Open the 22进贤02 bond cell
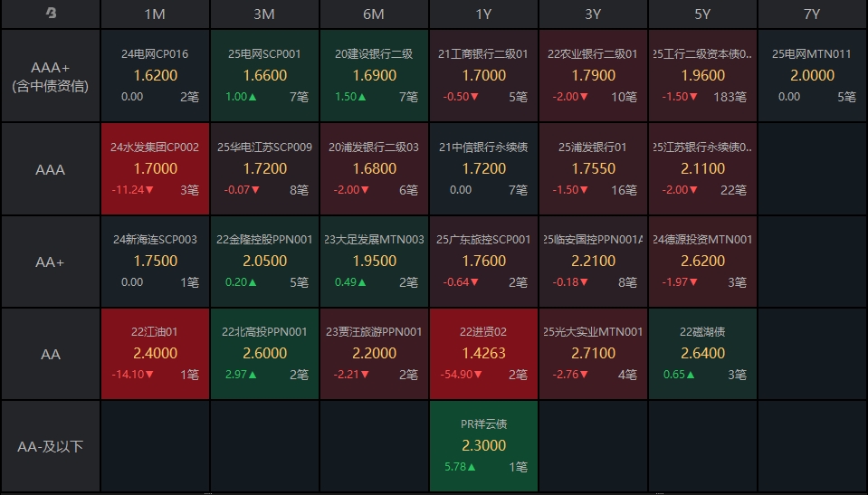 click(x=484, y=354)
